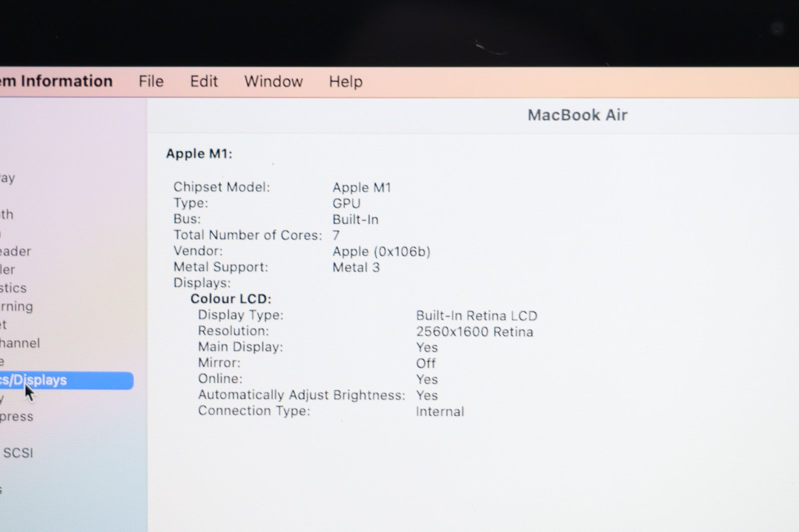Click the 'Connection Type:' label

[254, 411]
